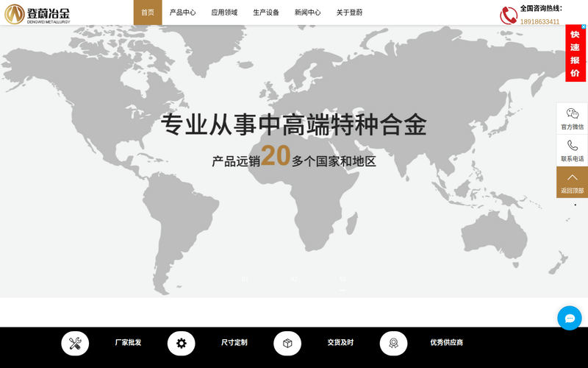Select the 优秀供应商 label
Viewport: 588px width, 368px height.
(446, 342)
